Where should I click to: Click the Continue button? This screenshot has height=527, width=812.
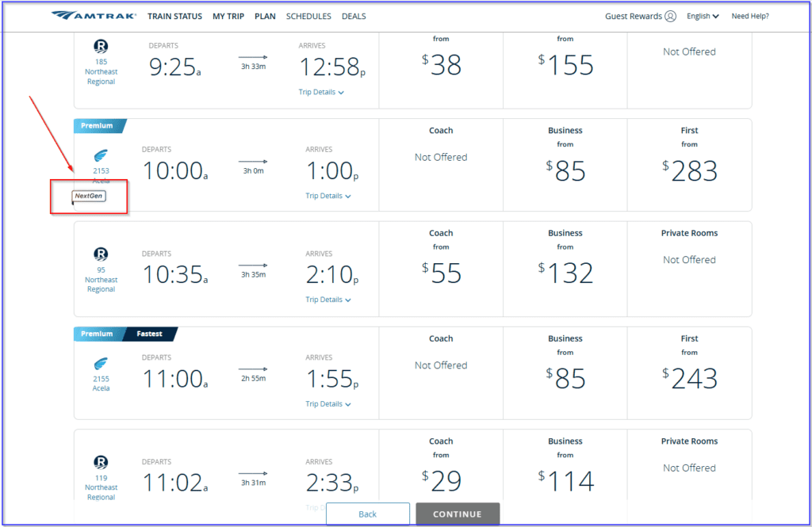point(458,514)
